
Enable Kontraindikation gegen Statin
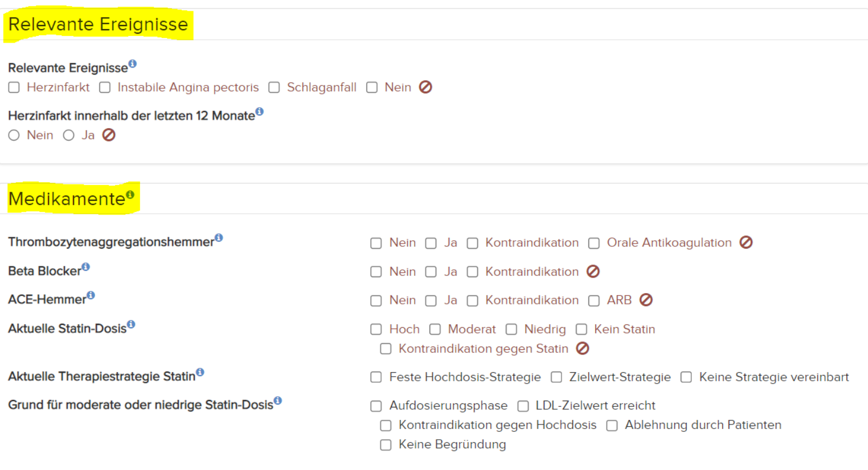point(386,348)
